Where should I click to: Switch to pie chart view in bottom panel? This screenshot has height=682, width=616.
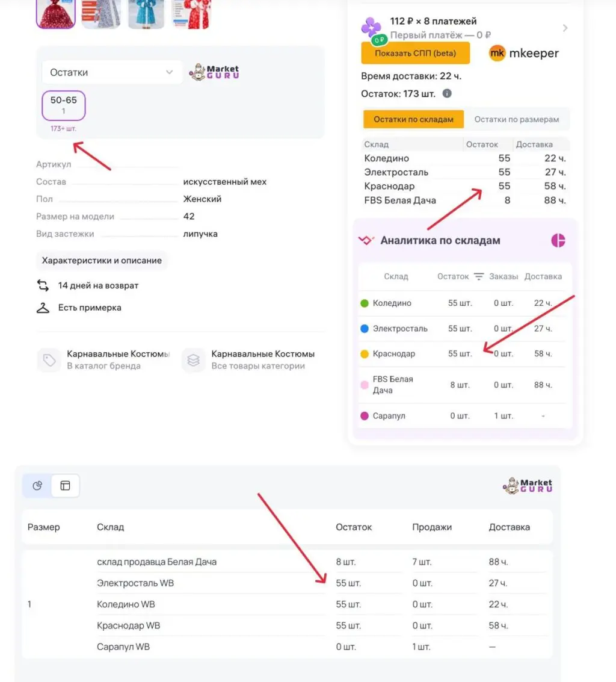pyautogui.click(x=37, y=485)
